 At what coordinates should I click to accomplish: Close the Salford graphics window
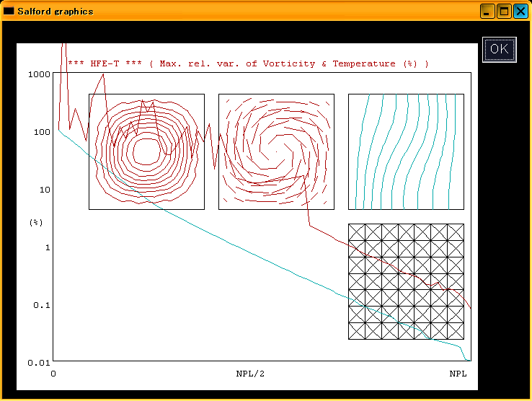pyautogui.click(x=520, y=12)
